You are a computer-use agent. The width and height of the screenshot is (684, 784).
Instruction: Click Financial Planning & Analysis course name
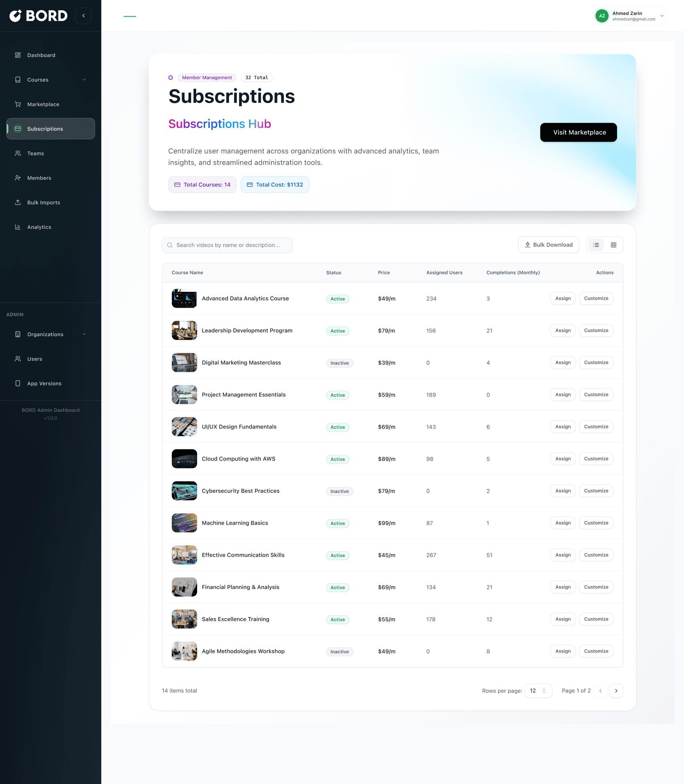(x=241, y=587)
